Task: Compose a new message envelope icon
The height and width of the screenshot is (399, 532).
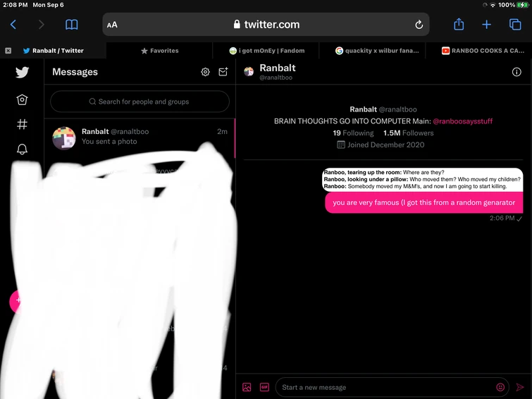Action: [x=223, y=72]
